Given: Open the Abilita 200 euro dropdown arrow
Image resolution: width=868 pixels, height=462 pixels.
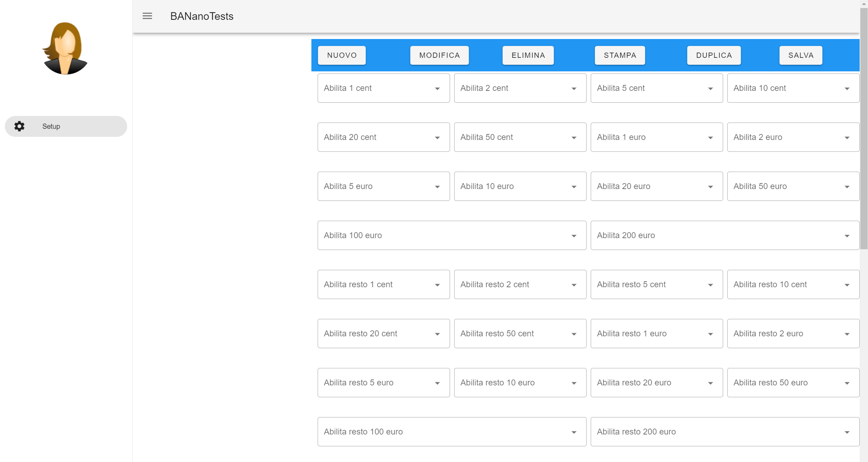Looking at the screenshot, I should (847, 236).
